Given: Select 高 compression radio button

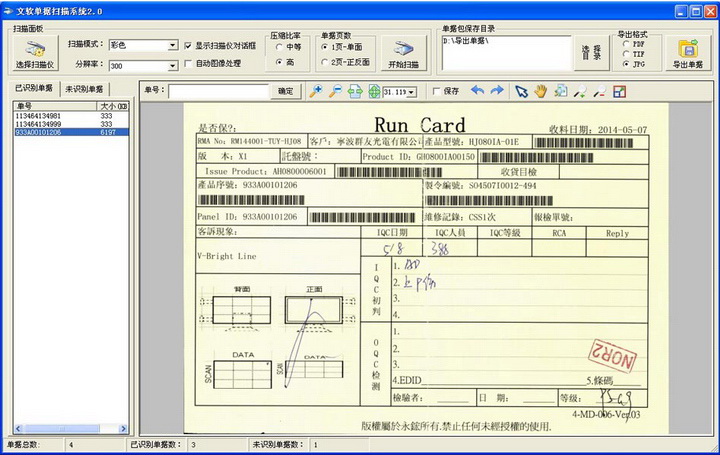Looking at the screenshot, I should tap(279, 62).
